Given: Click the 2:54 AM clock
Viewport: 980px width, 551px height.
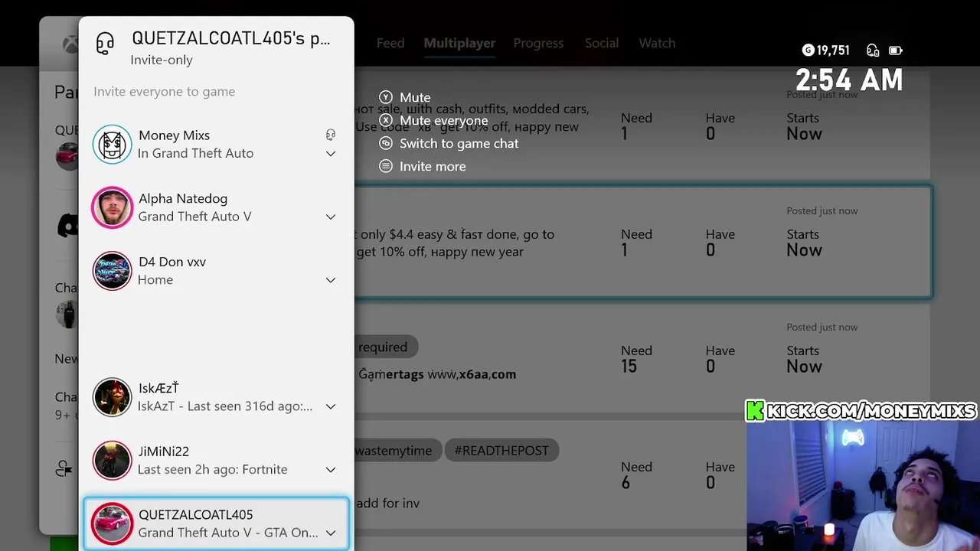Looking at the screenshot, I should click(x=849, y=80).
